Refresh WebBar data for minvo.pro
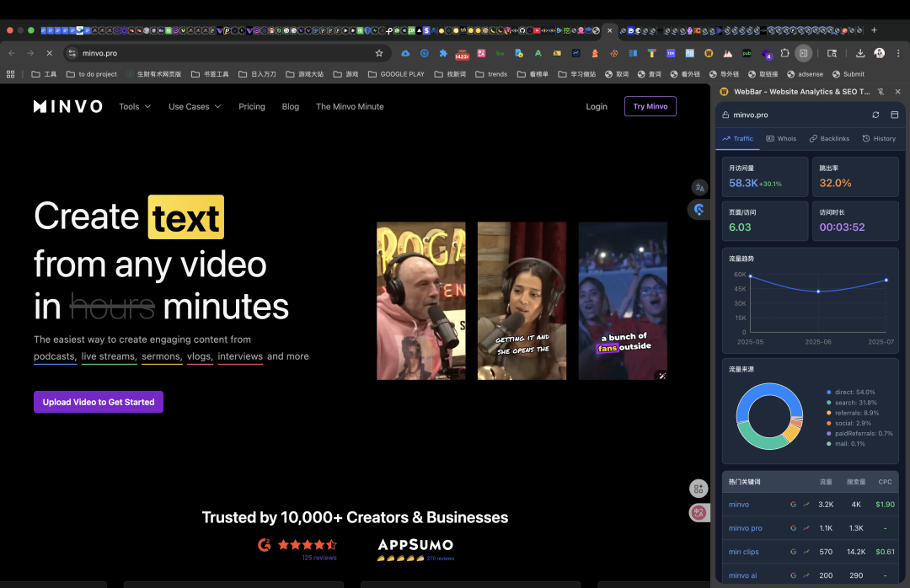The height and width of the screenshot is (588, 910). coord(875,115)
